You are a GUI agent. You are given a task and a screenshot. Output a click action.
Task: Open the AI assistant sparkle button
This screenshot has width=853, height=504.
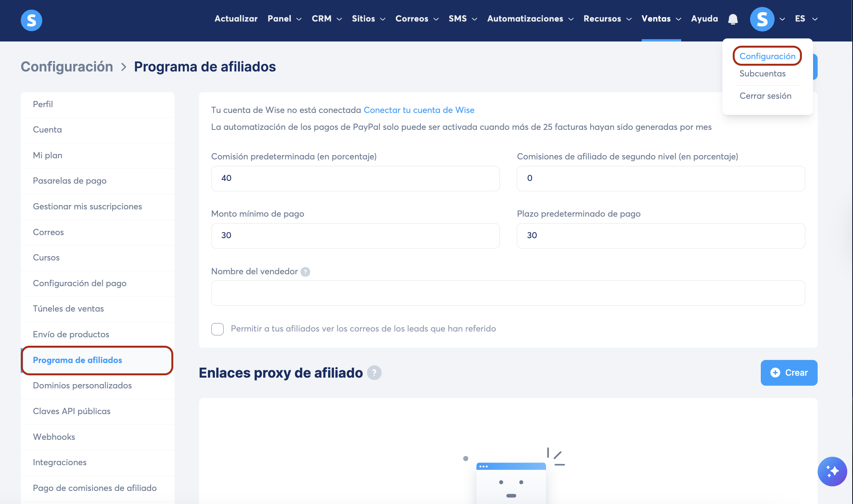[x=832, y=471]
